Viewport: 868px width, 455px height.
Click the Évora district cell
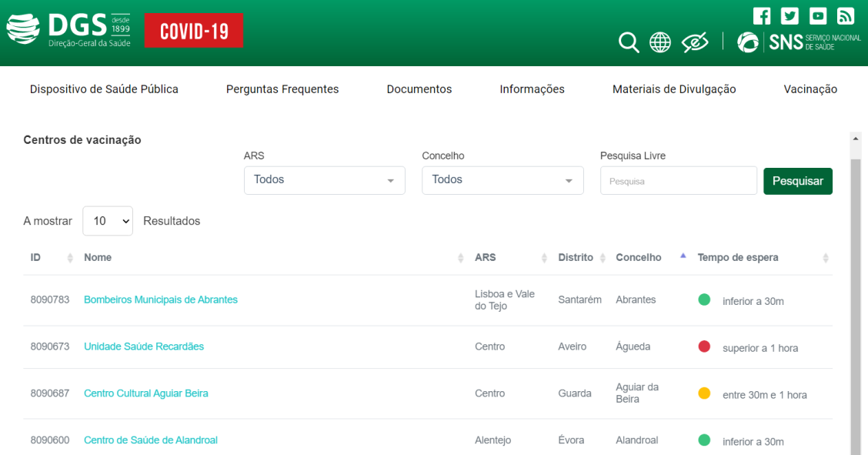coord(571,440)
